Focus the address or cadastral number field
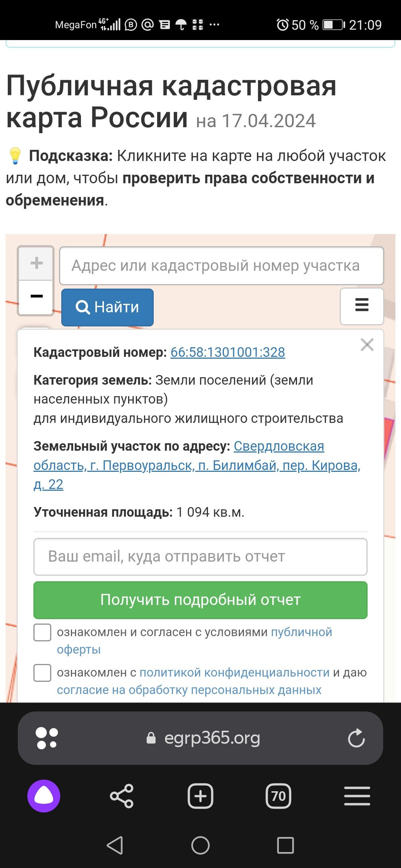 pos(221,266)
